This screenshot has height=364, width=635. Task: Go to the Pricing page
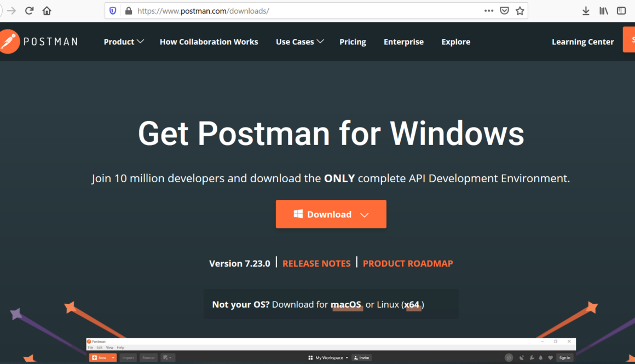pyautogui.click(x=353, y=42)
